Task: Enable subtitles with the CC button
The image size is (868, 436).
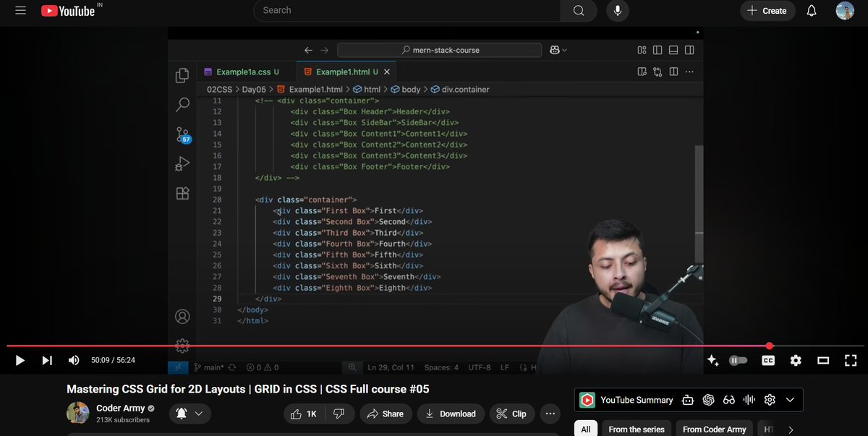Action: 767,359
